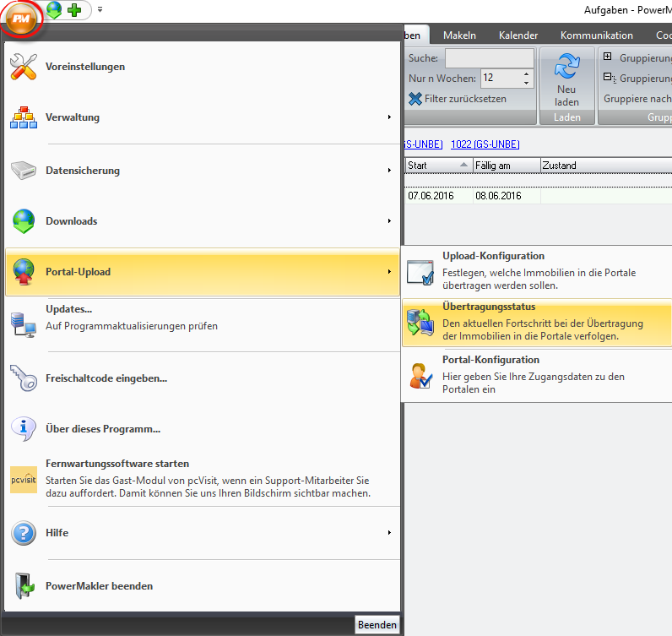
Task: Increase Nur n Wochen with up arrow
Action: click(x=526, y=74)
